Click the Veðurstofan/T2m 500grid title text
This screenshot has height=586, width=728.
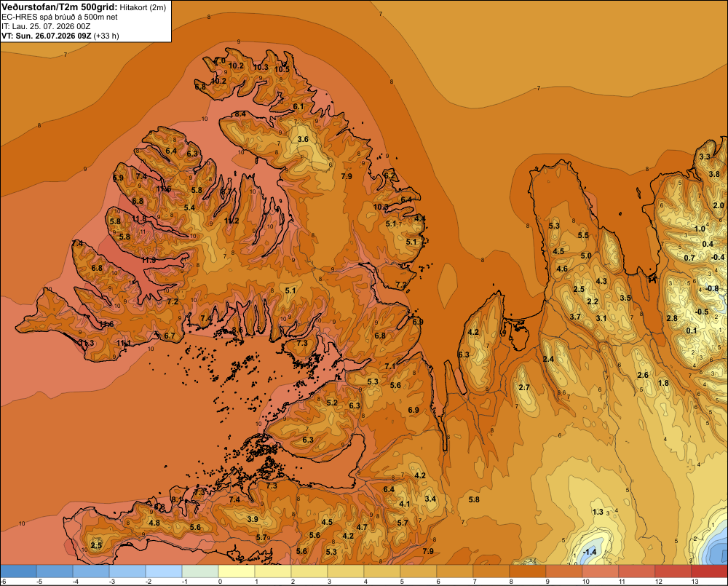click(x=59, y=7)
